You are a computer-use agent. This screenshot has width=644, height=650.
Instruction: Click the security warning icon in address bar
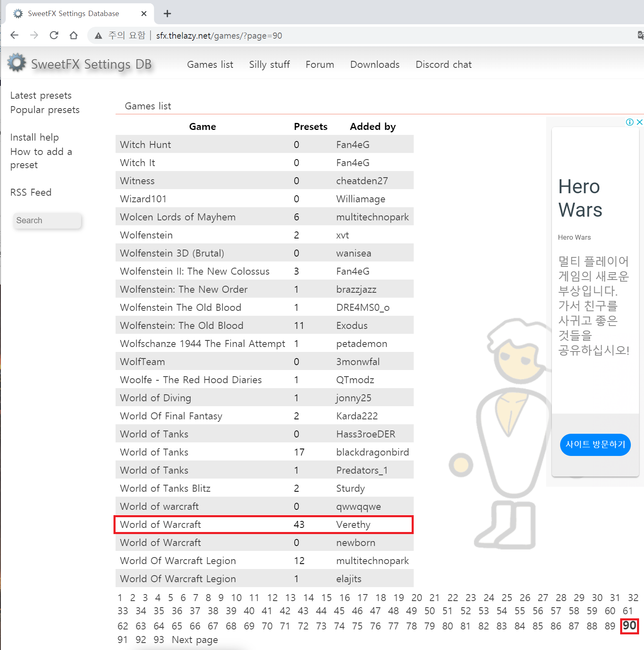pos(98,36)
